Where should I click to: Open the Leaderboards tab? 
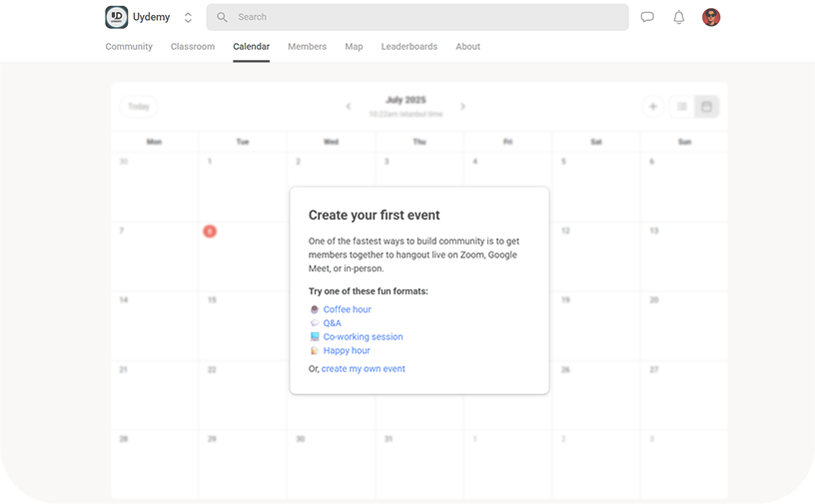408,47
